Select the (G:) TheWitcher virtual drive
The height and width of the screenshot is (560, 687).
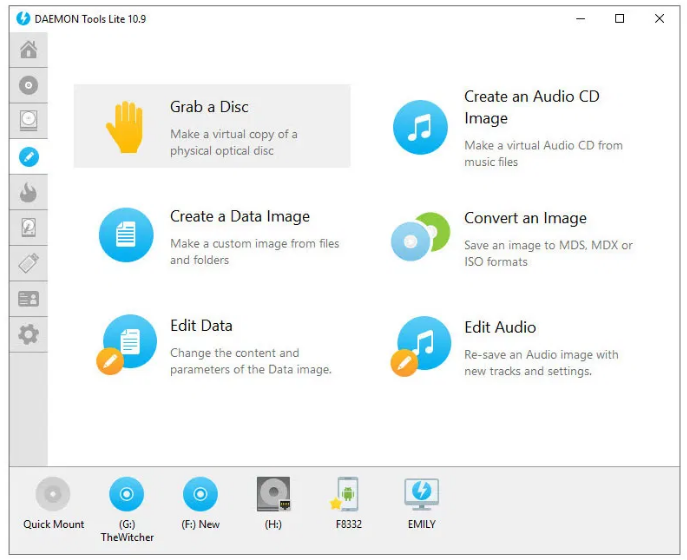tap(126, 495)
